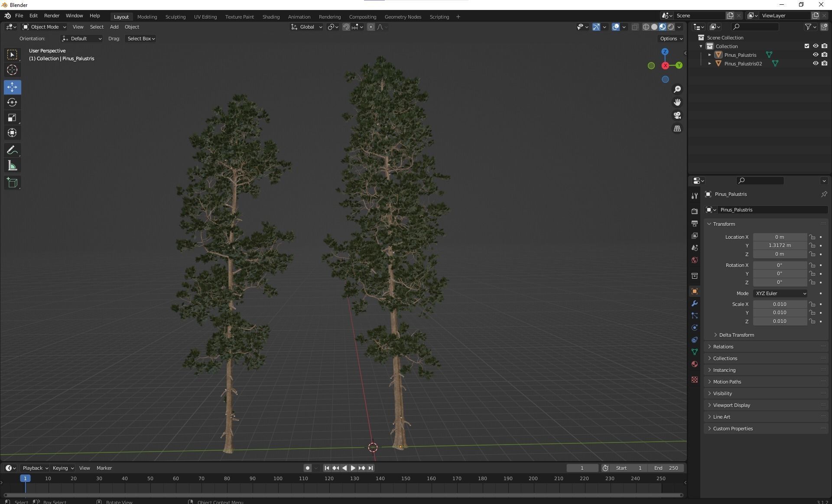Click the viewport Options button
The image size is (832, 504).
(671, 39)
